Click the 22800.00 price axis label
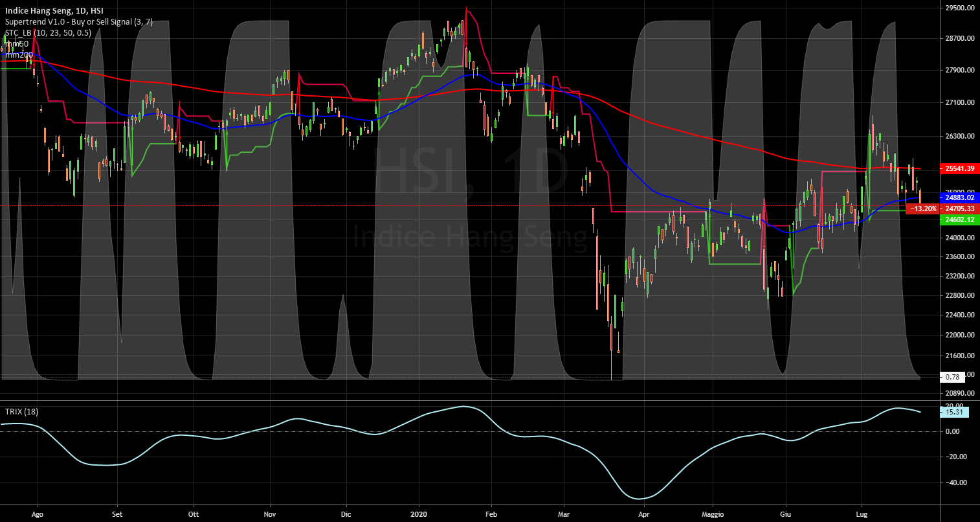 (x=960, y=296)
